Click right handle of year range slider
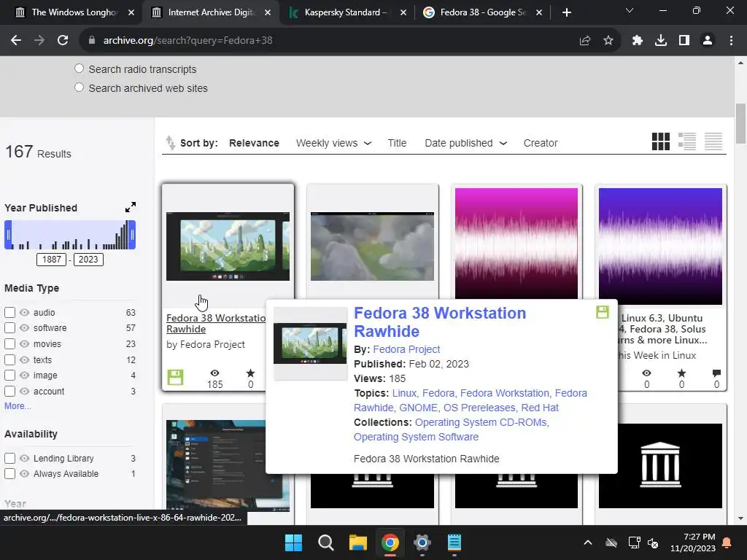The image size is (747, 560). coord(132,235)
